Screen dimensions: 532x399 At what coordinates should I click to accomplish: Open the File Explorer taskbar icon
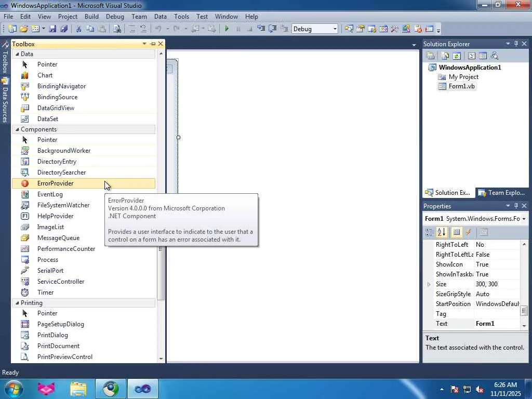point(78,389)
